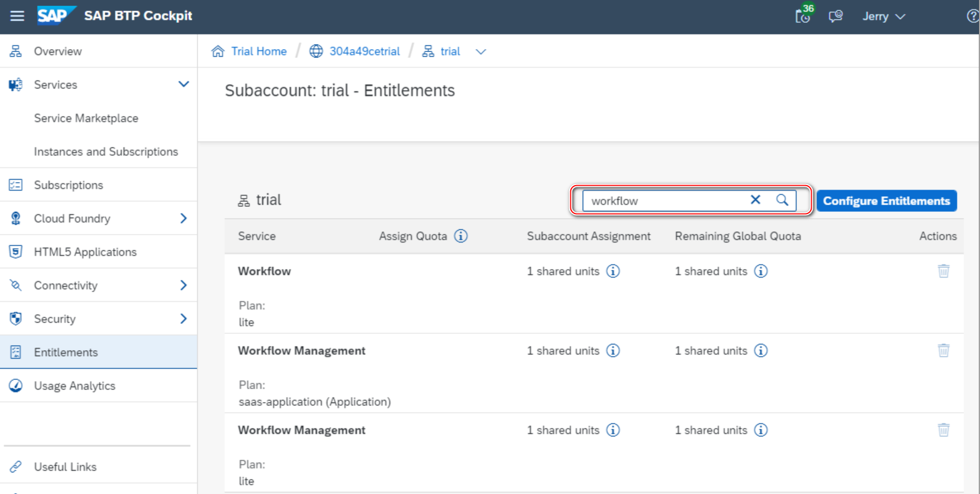
Task: Click the Useful Links chain icon
Action: 16,467
